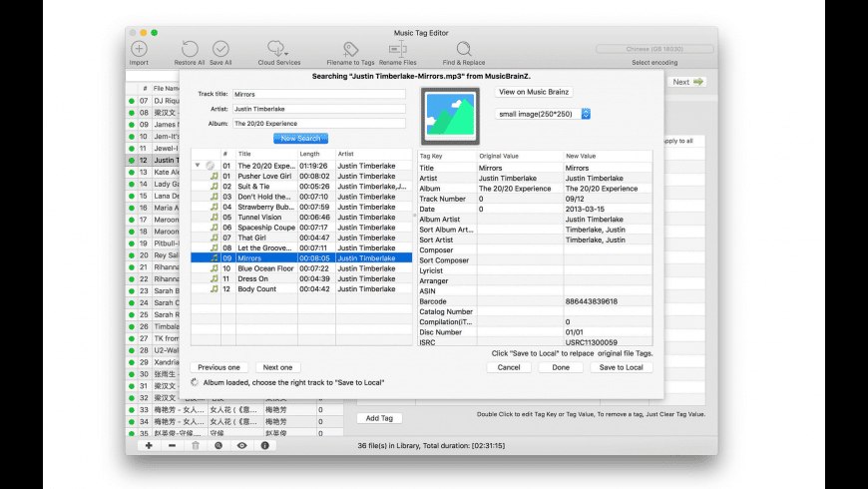Click the Artist input field
This screenshot has height=489, width=868.
pos(319,109)
